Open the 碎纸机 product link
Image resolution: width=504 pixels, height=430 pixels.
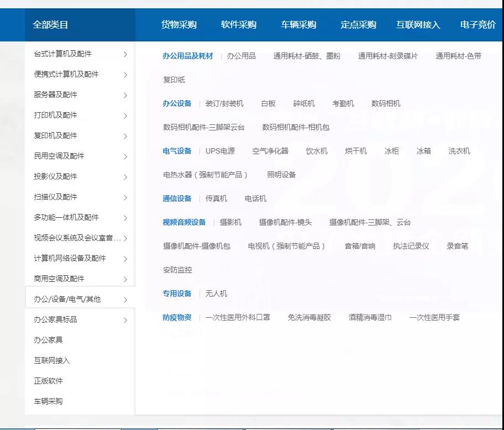(303, 103)
